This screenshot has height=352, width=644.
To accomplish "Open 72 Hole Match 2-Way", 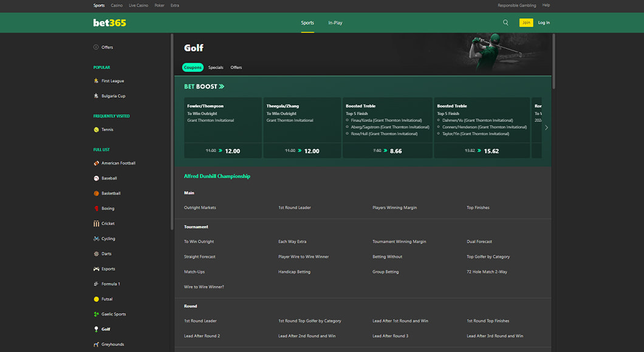I will coord(487,272).
